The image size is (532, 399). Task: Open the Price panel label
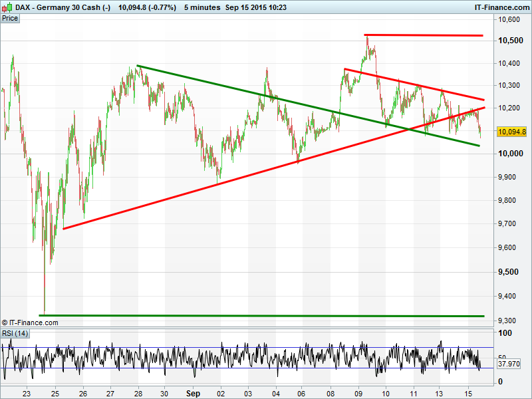point(10,19)
